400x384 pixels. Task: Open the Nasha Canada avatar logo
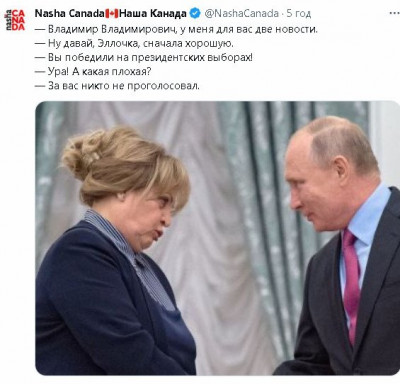coord(15,20)
